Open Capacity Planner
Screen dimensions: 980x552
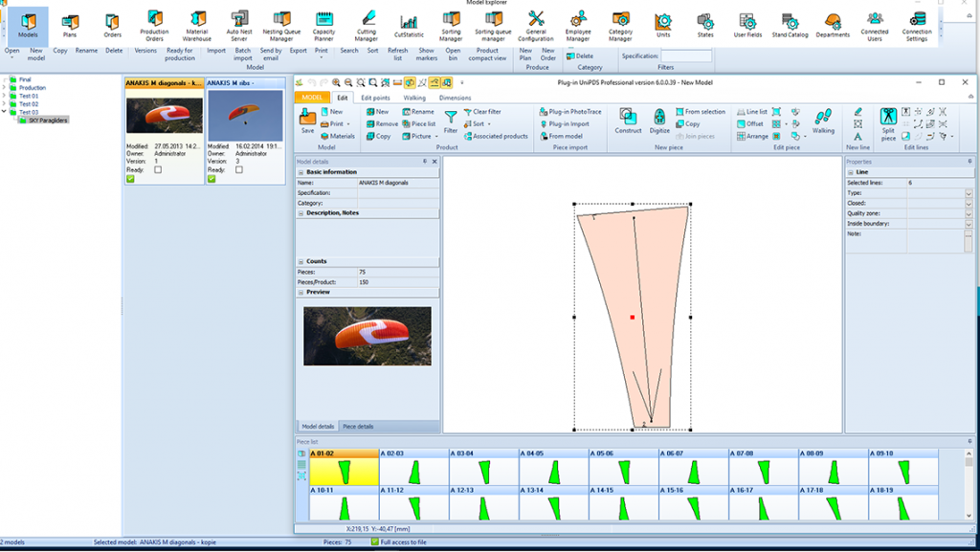[x=323, y=25]
